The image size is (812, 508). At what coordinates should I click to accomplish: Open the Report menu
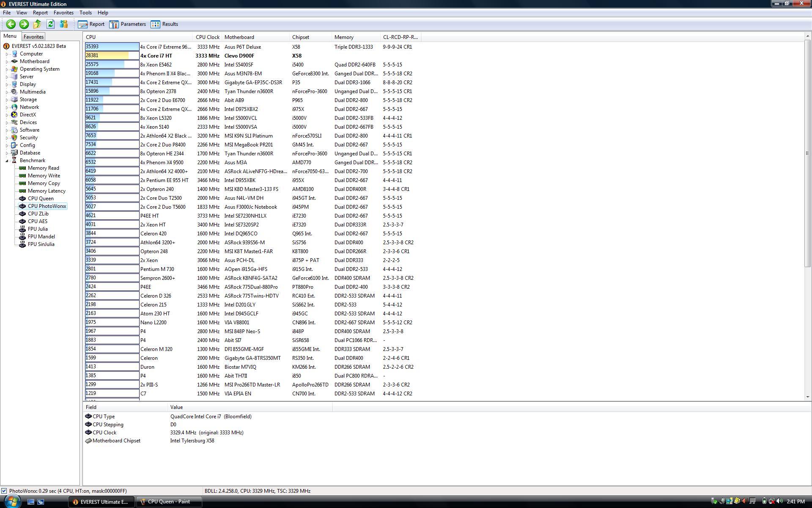pos(40,13)
